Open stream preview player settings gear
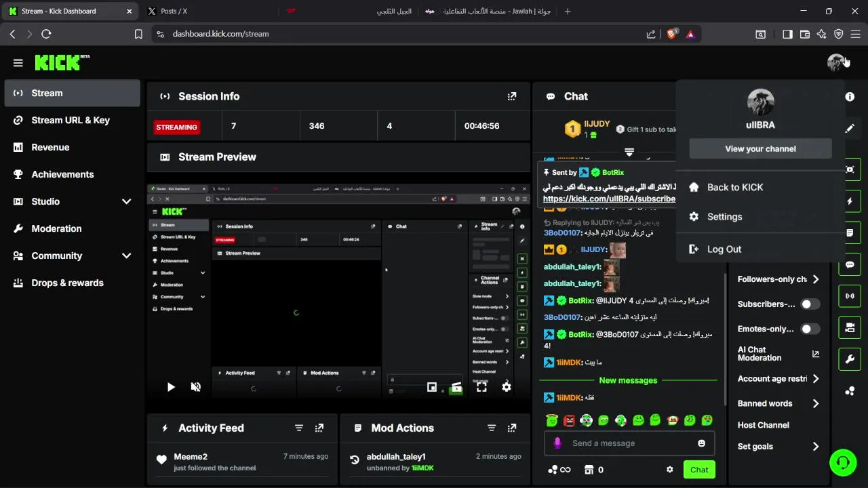The width and height of the screenshot is (868, 488). [x=507, y=387]
